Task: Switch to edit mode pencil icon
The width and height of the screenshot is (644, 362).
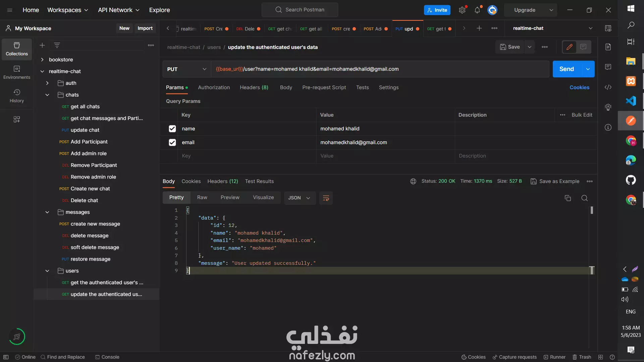Action: 570,47
